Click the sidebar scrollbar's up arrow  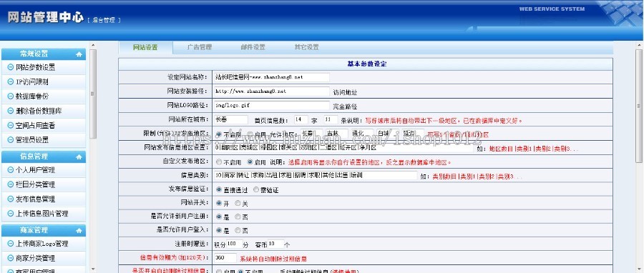pyautogui.click(x=93, y=45)
